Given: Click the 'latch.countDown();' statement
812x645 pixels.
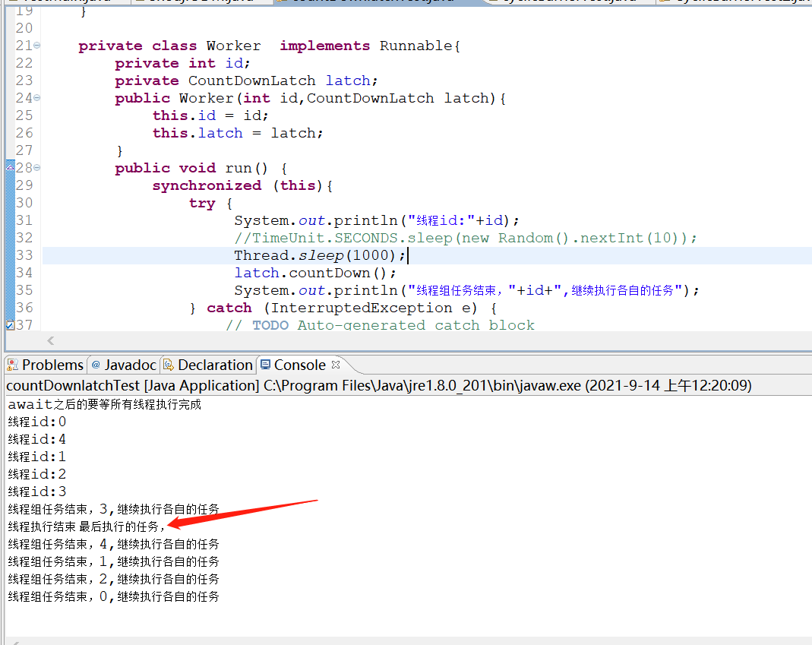Looking at the screenshot, I should pyautogui.click(x=315, y=273).
